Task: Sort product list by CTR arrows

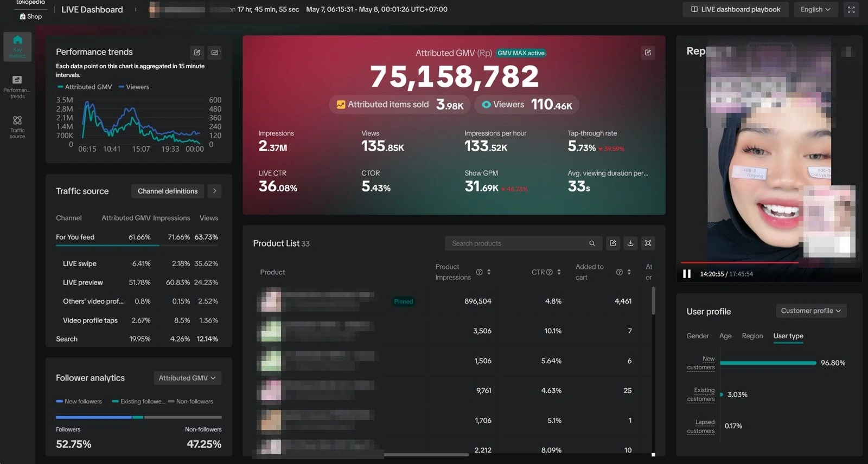Action: (559, 272)
